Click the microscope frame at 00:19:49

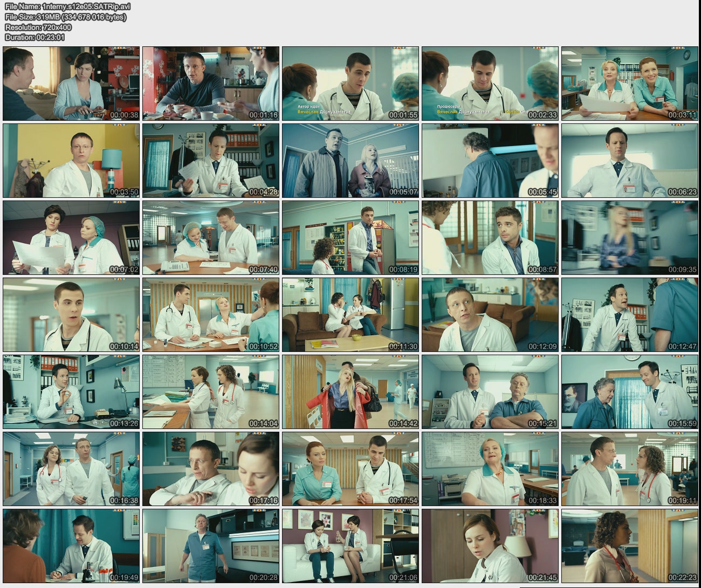coord(71,546)
